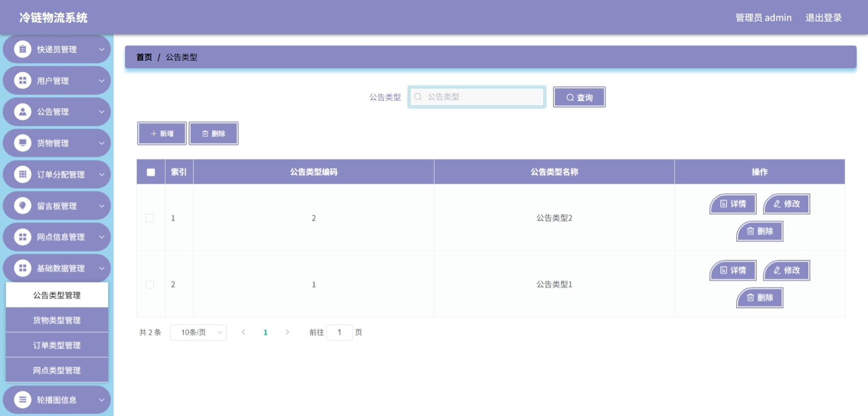Click trash icon on toolbar 删除 button

[x=205, y=134]
